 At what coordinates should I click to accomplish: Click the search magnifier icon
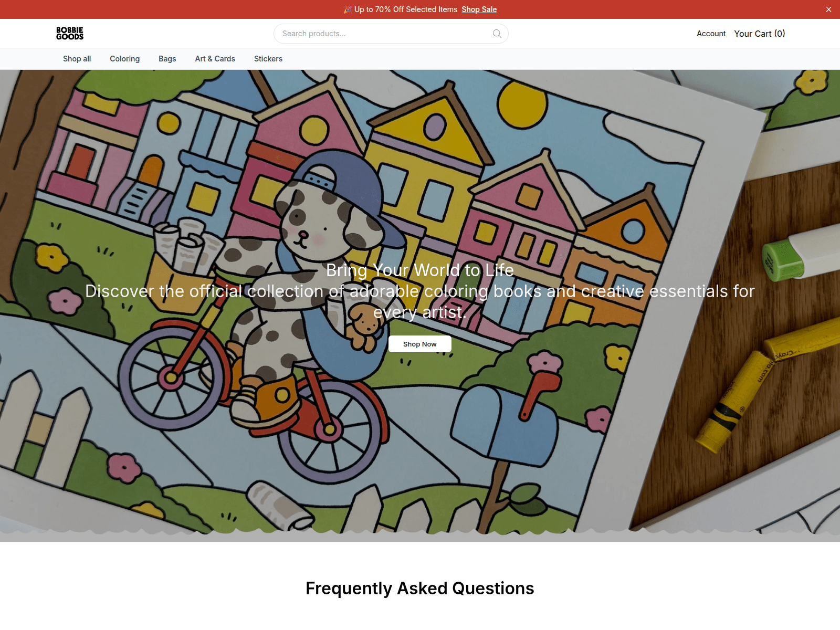(497, 34)
